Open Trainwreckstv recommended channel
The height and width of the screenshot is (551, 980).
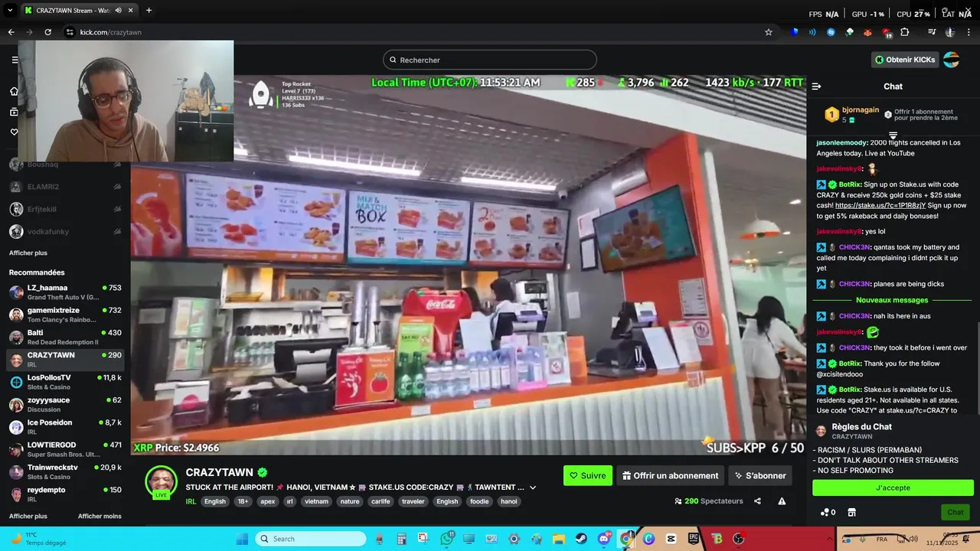click(65, 471)
